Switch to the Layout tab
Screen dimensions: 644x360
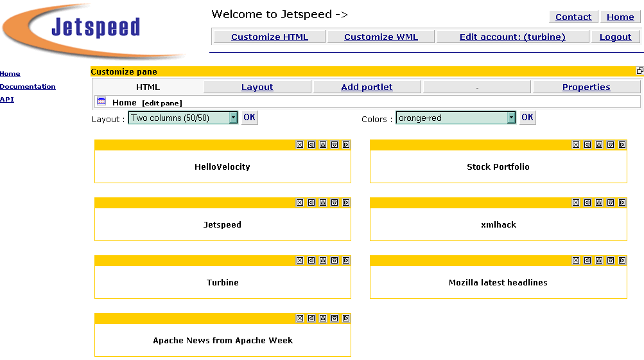point(257,87)
